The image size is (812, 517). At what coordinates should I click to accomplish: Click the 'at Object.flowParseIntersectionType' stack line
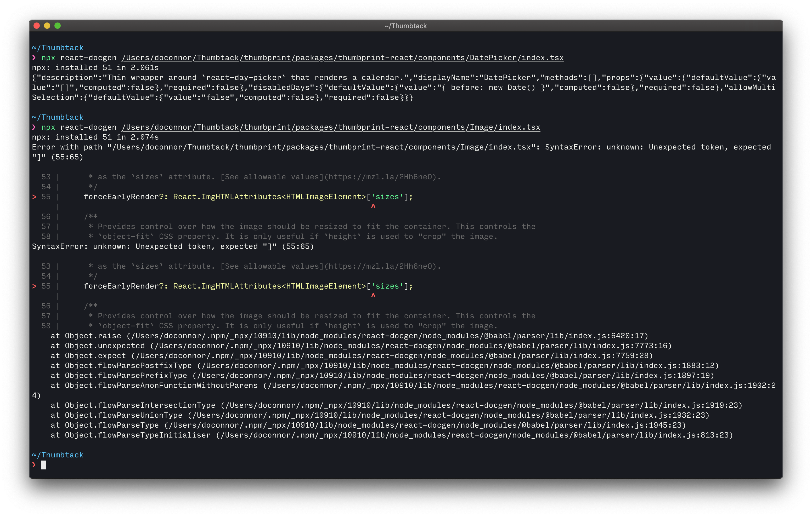click(x=397, y=405)
